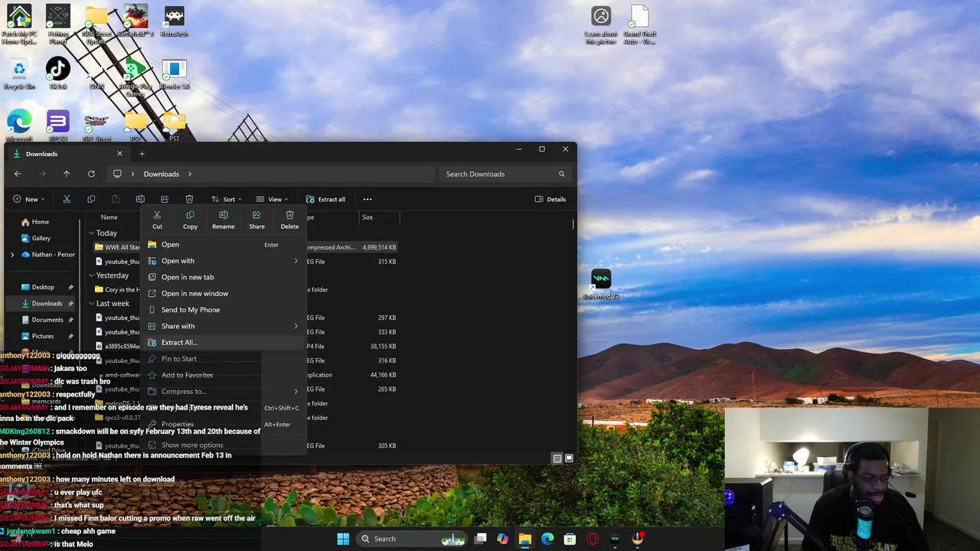Click the toolbar Cut scissors icon
Viewport: 980px width, 551px height.
tap(67, 199)
